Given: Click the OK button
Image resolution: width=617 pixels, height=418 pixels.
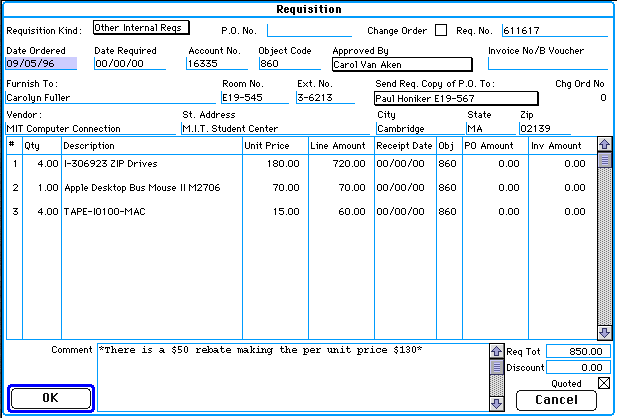Looking at the screenshot, I should (x=51, y=398).
